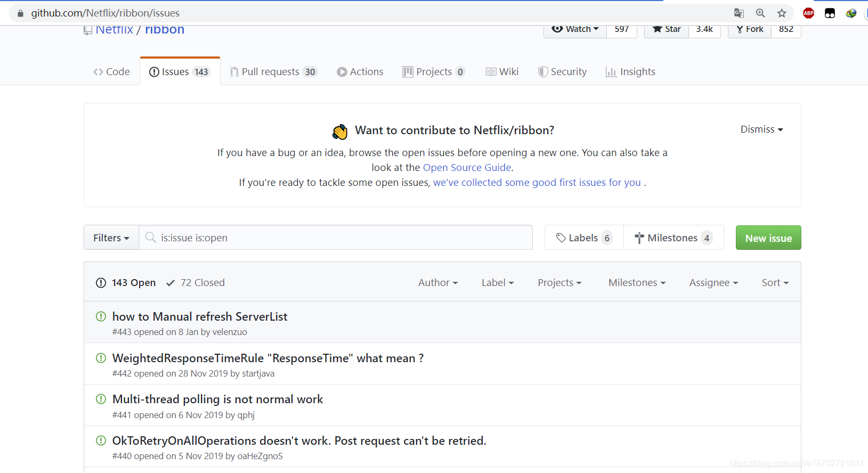Viewport: 868px width, 473px height.
Task: Open issue 'OkToRetryOnAllOperations doesn't work'
Action: 299,441
